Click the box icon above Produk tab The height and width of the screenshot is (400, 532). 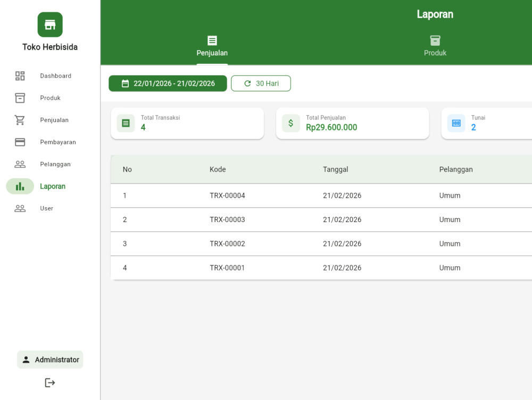[x=435, y=41]
